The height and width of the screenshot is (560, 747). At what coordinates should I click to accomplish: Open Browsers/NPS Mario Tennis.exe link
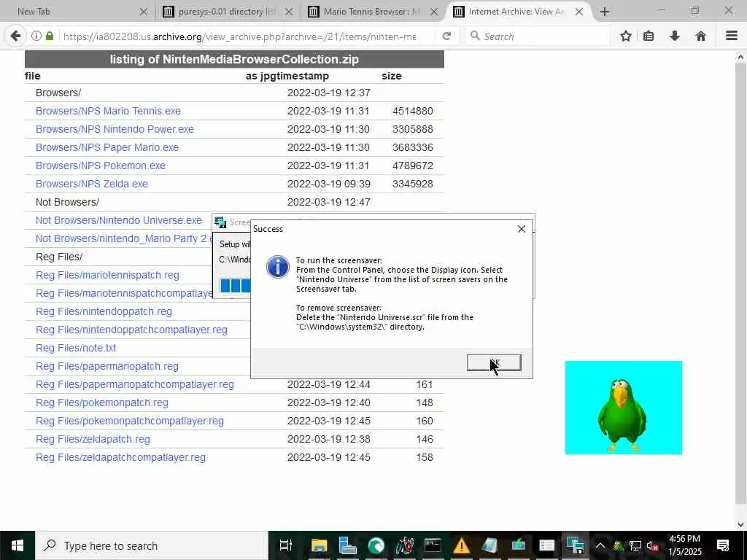click(108, 111)
